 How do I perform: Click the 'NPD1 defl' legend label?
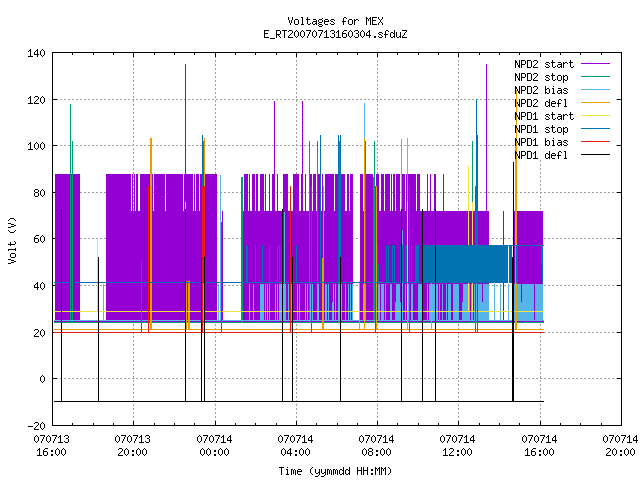(541, 156)
